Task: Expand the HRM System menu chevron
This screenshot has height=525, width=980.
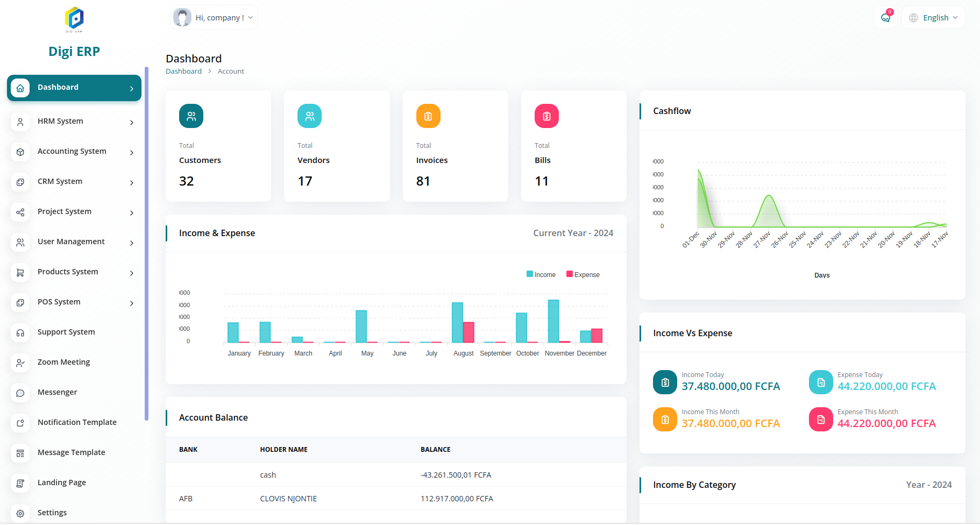Action: [x=132, y=123]
